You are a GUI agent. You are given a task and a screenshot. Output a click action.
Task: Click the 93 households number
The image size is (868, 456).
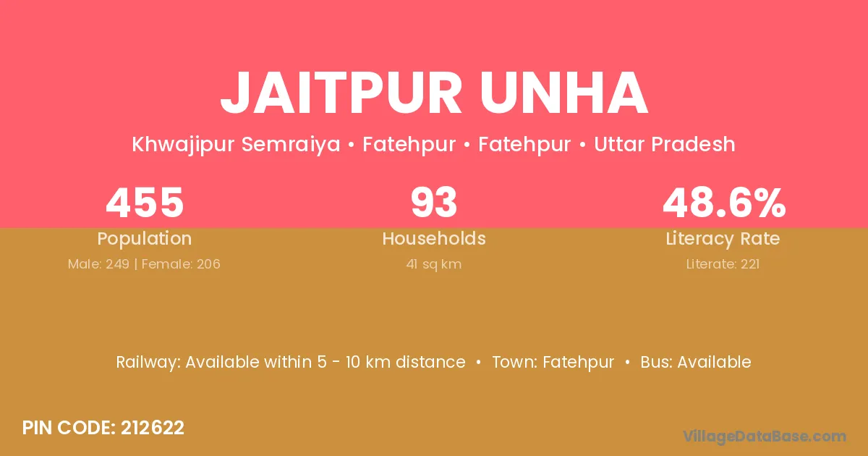coord(434,203)
